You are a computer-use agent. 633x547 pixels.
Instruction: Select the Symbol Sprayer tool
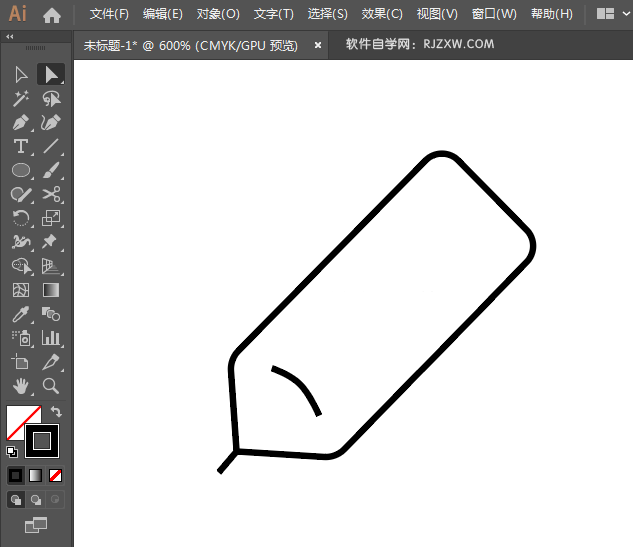[x=21, y=338]
